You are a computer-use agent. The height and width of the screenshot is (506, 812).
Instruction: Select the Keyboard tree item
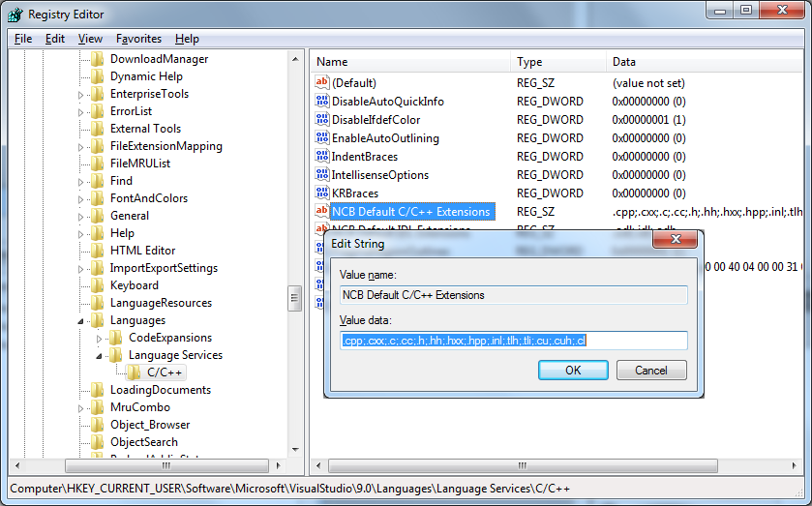(x=135, y=285)
